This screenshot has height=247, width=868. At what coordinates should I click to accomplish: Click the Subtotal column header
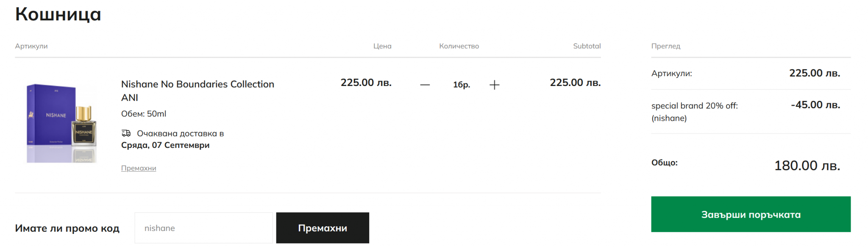pyautogui.click(x=587, y=46)
